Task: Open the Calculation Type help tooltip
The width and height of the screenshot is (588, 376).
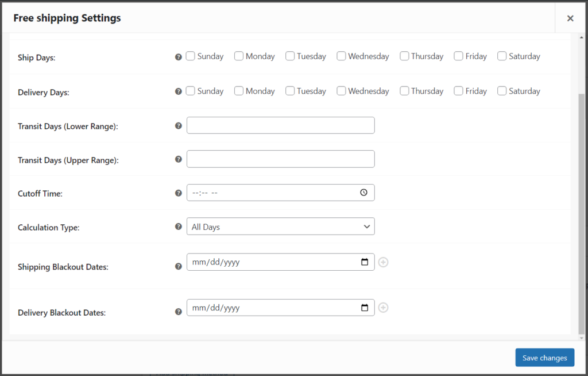Action: (x=178, y=227)
